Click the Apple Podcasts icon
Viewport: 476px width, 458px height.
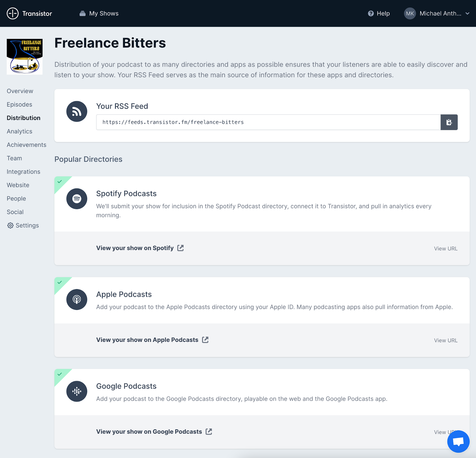(x=77, y=300)
